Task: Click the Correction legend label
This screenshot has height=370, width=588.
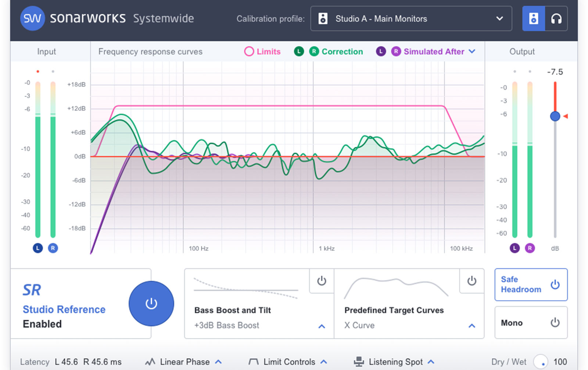Action: coord(342,51)
